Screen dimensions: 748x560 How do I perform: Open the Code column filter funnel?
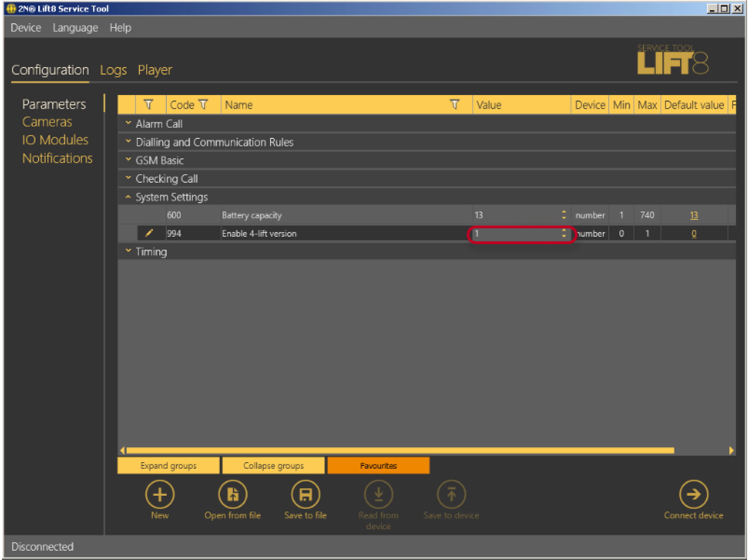(203, 105)
